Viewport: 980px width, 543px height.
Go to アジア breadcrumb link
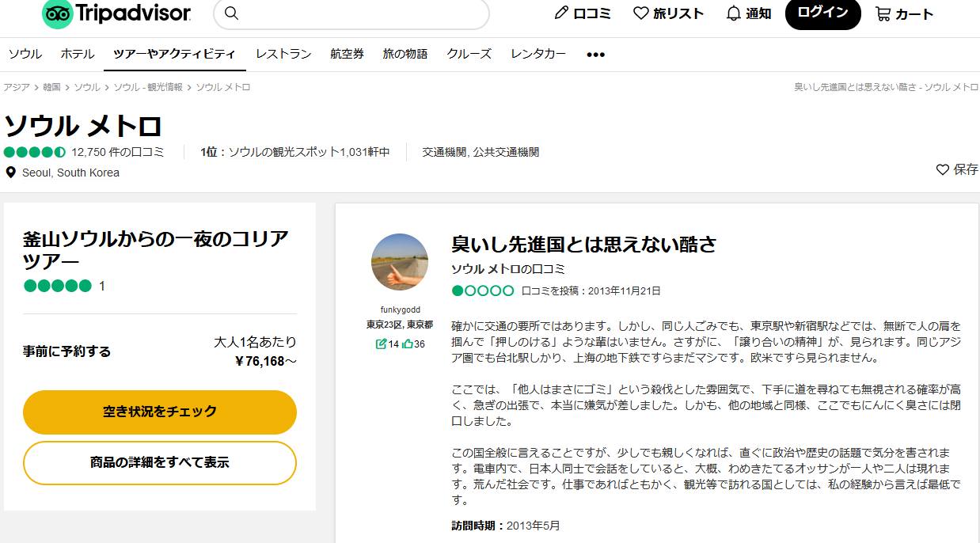pyautogui.click(x=17, y=87)
